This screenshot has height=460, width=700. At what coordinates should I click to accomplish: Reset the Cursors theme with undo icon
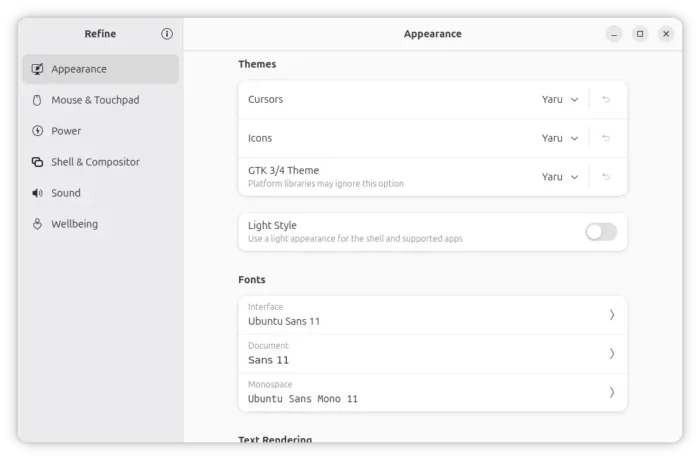606,99
